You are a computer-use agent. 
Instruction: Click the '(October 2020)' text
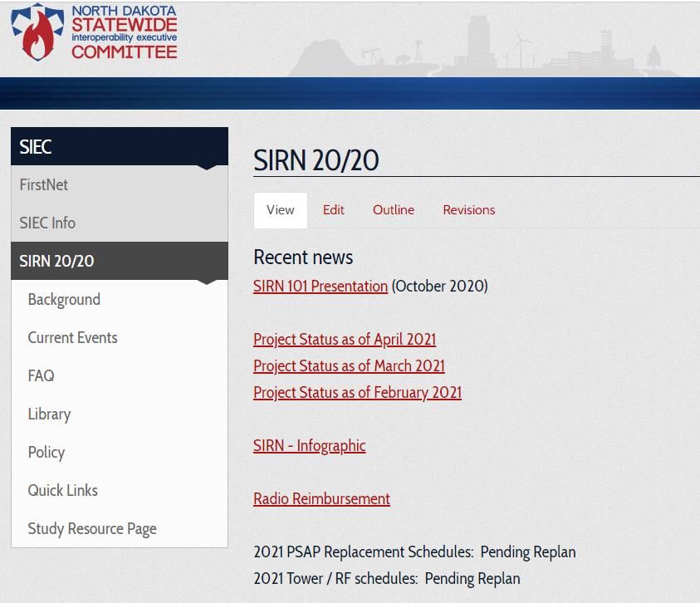440,287
